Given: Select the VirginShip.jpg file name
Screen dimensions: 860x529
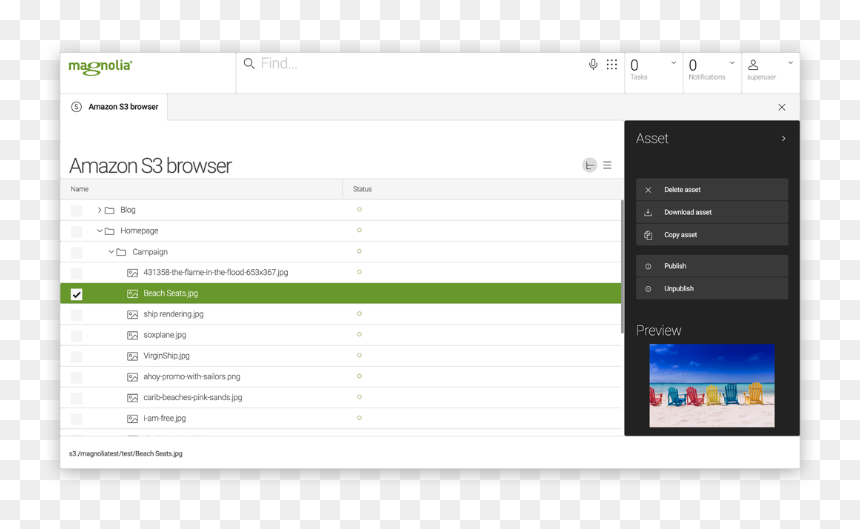Looking at the screenshot, I should pos(167,356).
